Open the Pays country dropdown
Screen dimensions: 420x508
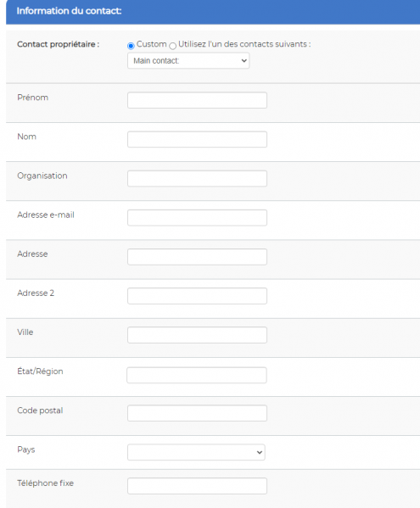(x=196, y=452)
